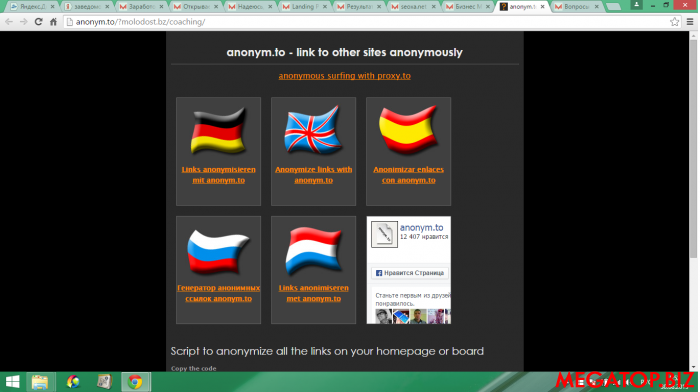Switch to the seoxa.net tab
This screenshot has height=392, width=700.
click(x=411, y=7)
